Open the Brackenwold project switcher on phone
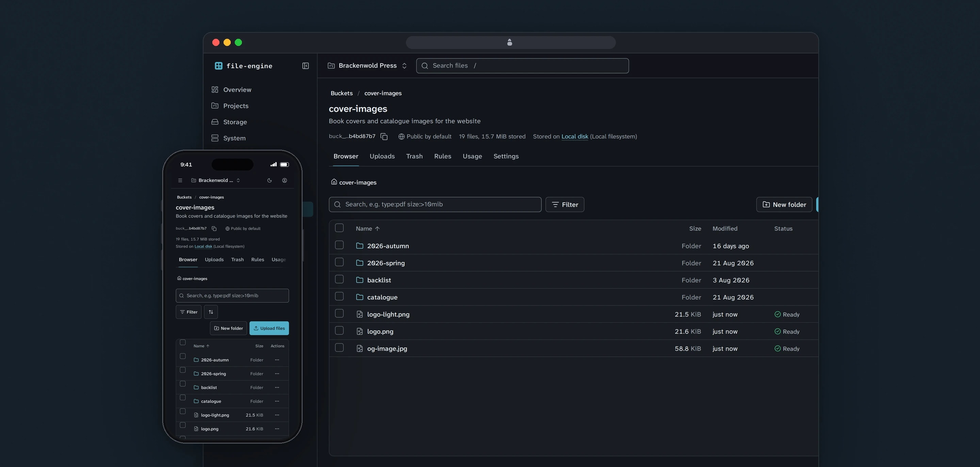 pos(215,180)
